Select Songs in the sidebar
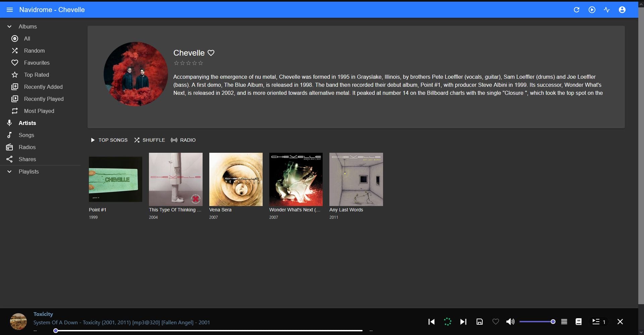The width and height of the screenshot is (644, 335). click(40, 135)
